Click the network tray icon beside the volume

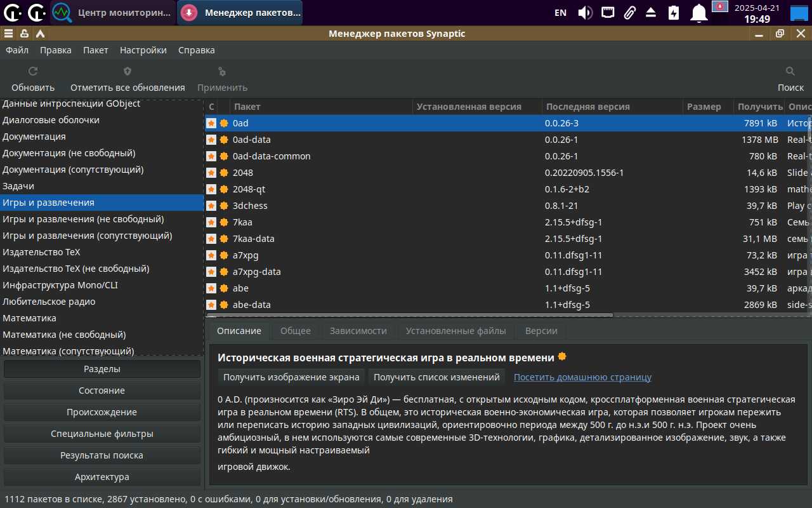point(608,12)
